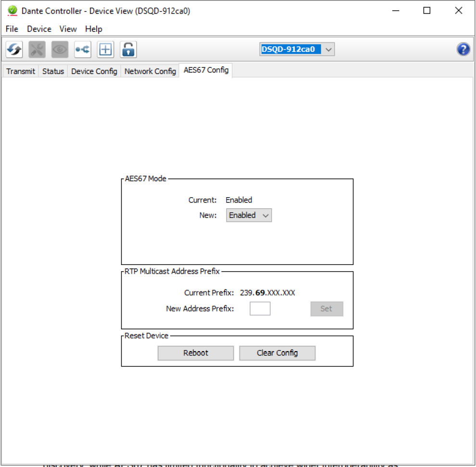
Task: Open the Device Config tab
Action: pos(94,71)
